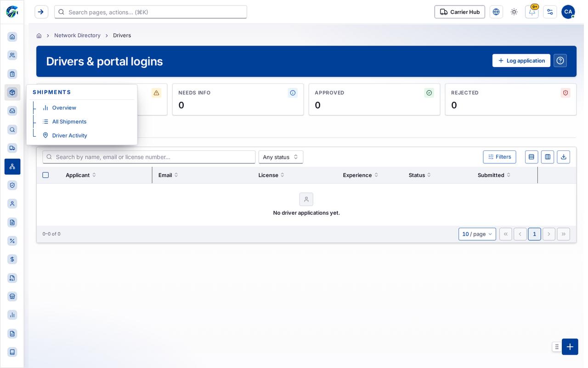Screen dimensions: 588x368
Task: Click the home icon in the sidebar
Action: (12, 37)
